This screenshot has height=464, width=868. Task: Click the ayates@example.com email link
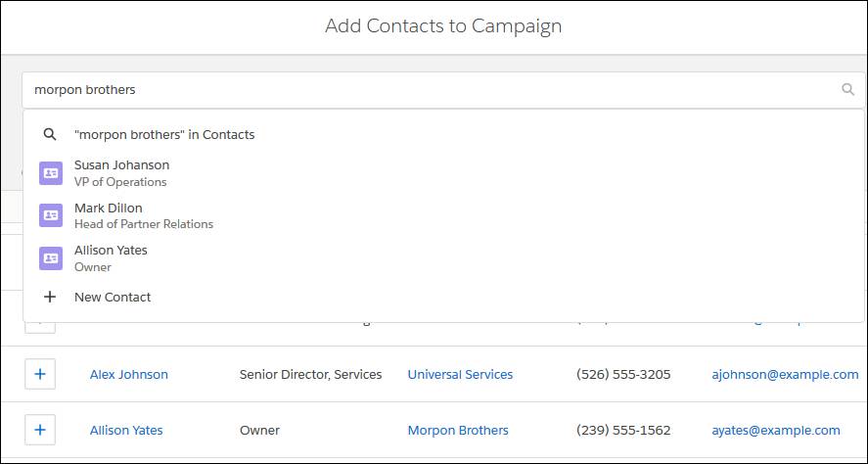[x=776, y=430]
